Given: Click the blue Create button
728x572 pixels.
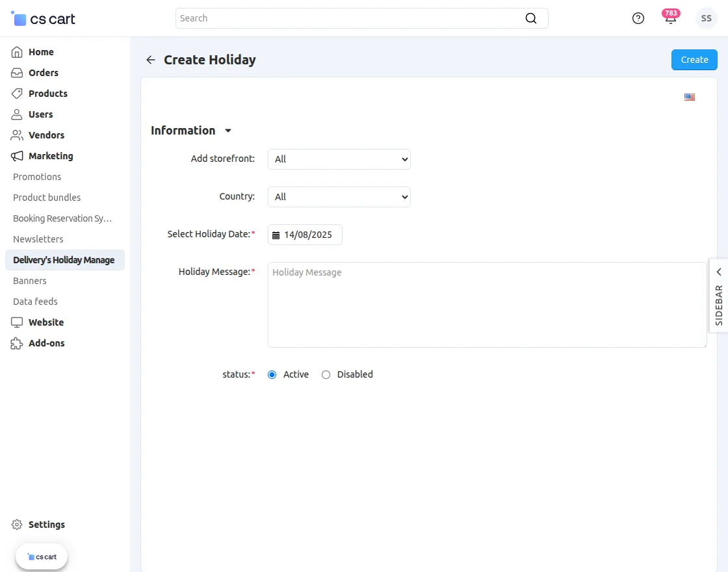Looking at the screenshot, I should point(694,60).
